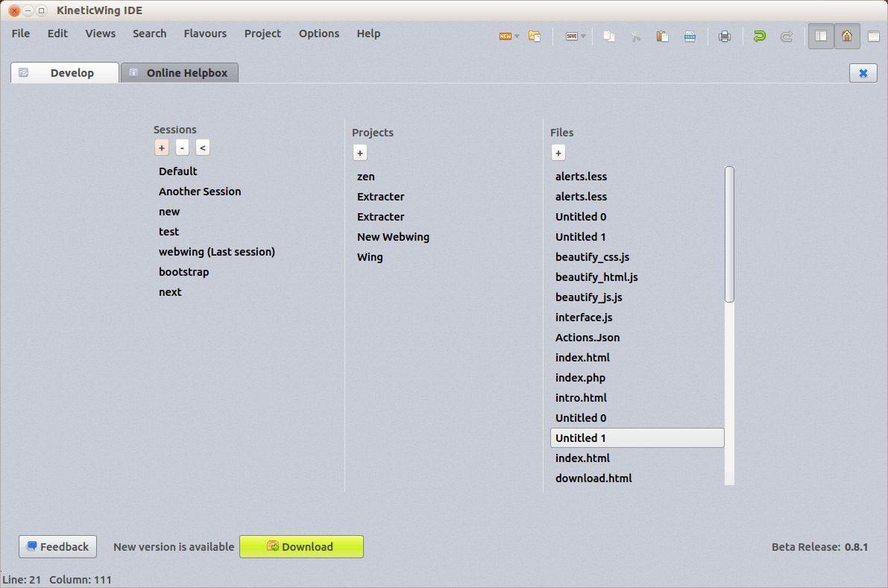Open the SAVE icon's dropdown arrow
The image size is (888, 588).
click(x=582, y=35)
